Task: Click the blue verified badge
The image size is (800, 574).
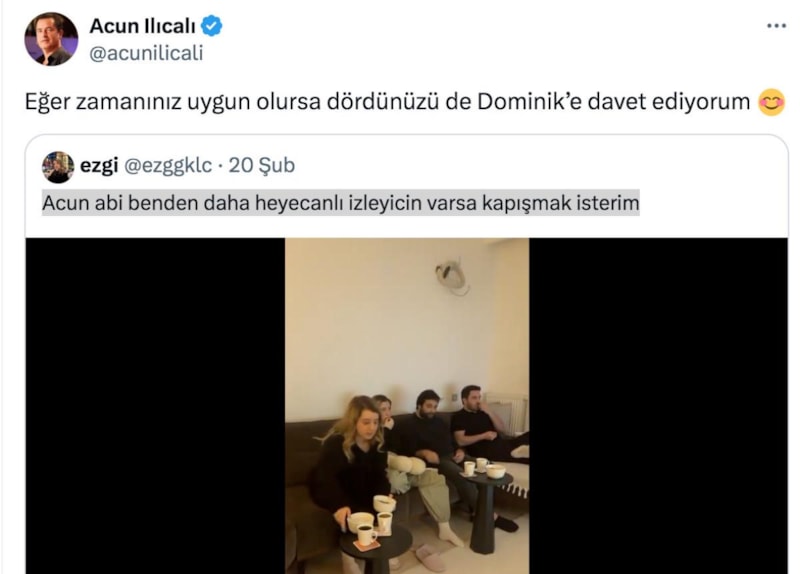Action: click(x=211, y=26)
